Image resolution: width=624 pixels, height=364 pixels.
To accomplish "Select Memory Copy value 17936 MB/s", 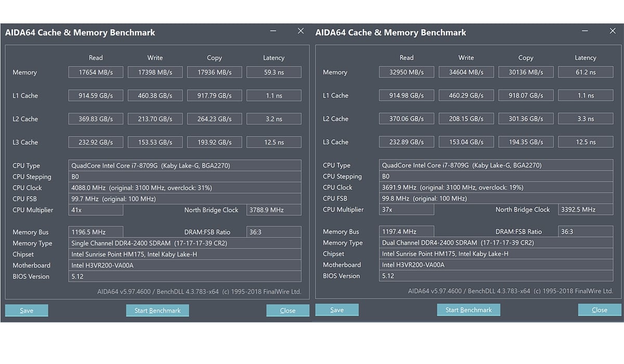I will [214, 72].
